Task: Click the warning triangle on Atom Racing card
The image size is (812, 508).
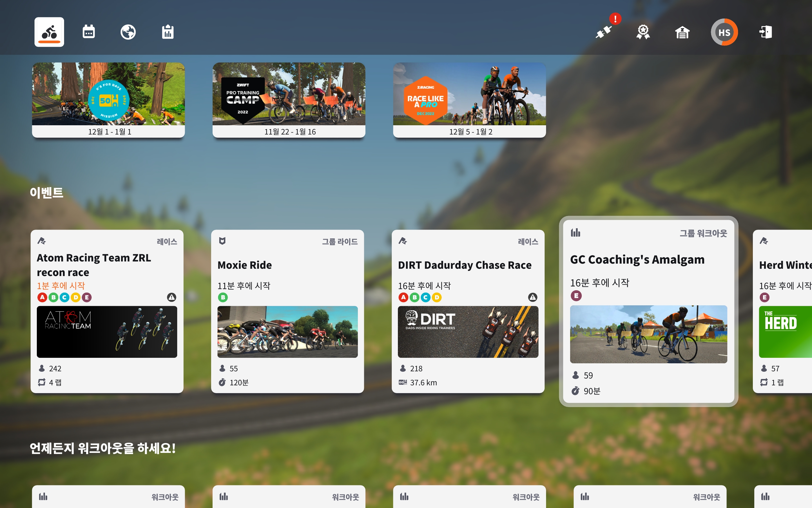Action: pyautogui.click(x=172, y=297)
